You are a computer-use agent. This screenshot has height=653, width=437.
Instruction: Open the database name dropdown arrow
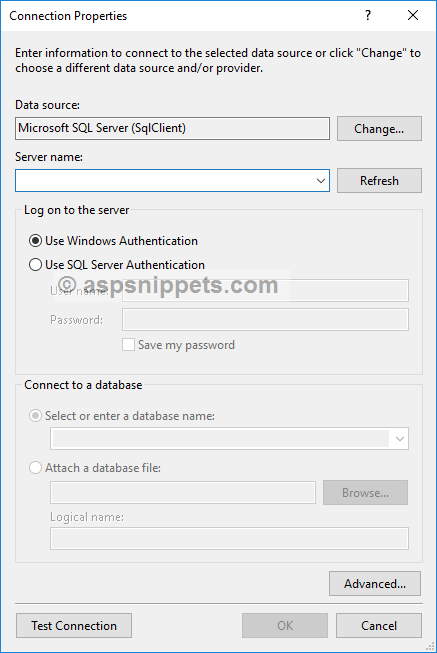tap(400, 439)
